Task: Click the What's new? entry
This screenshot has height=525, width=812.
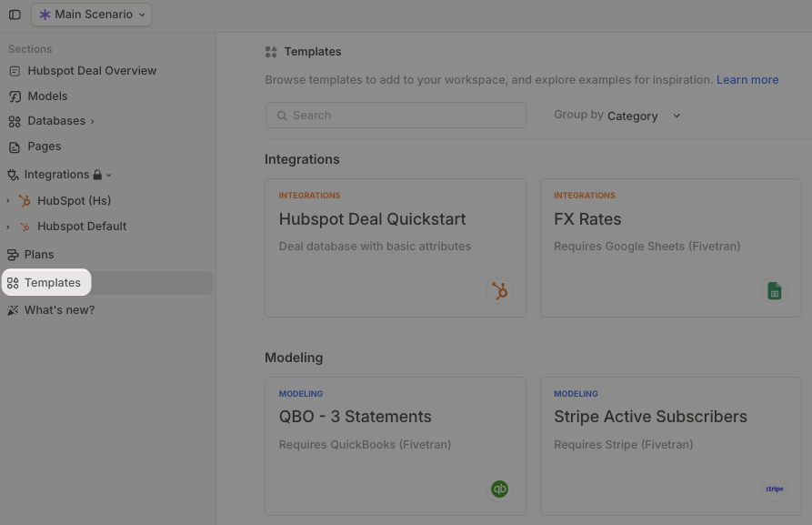Action: [59, 309]
